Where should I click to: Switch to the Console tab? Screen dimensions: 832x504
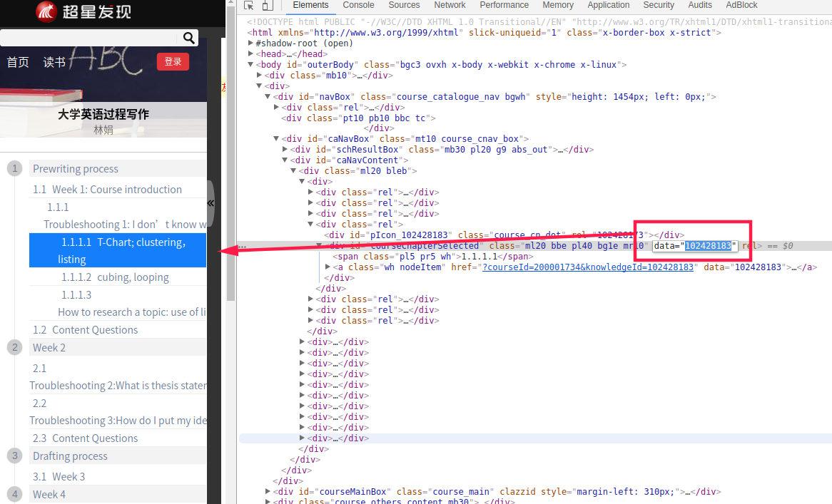tap(358, 5)
